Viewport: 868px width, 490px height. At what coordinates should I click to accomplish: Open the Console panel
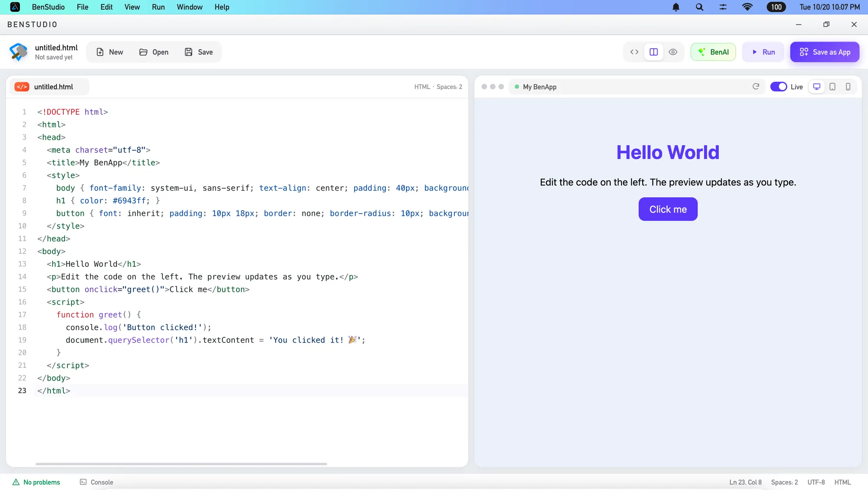tap(96, 482)
